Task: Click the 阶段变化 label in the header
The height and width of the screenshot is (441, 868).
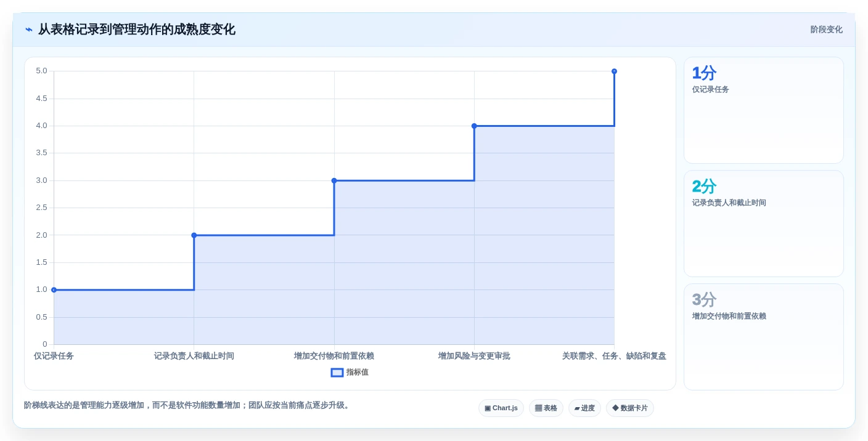Action: [826, 30]
